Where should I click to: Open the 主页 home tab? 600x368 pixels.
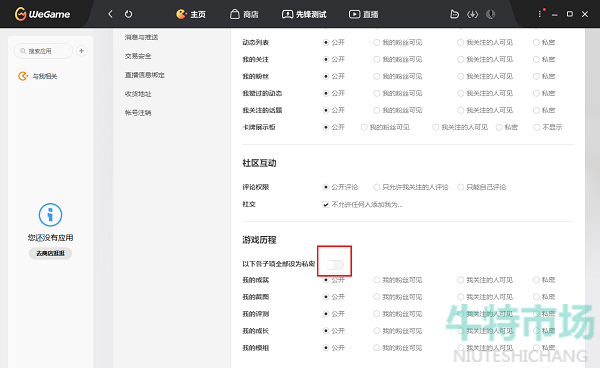click(x=191, y=14)
